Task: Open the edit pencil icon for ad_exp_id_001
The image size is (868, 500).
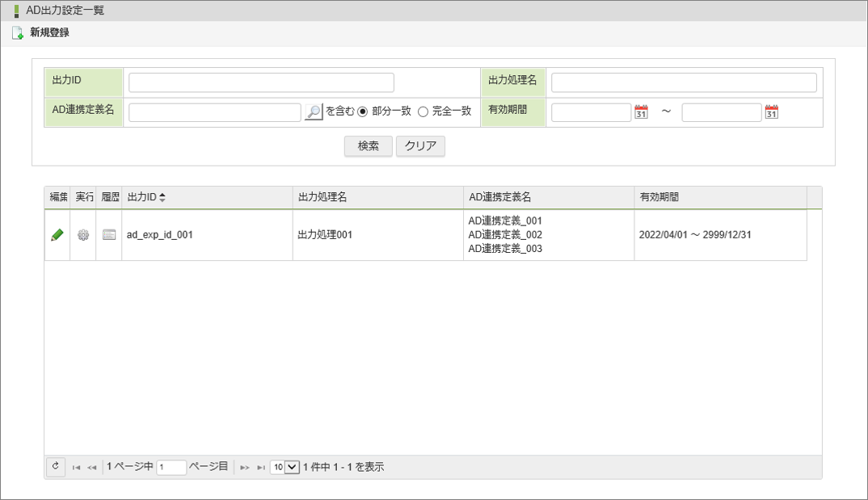Action: 57,234
